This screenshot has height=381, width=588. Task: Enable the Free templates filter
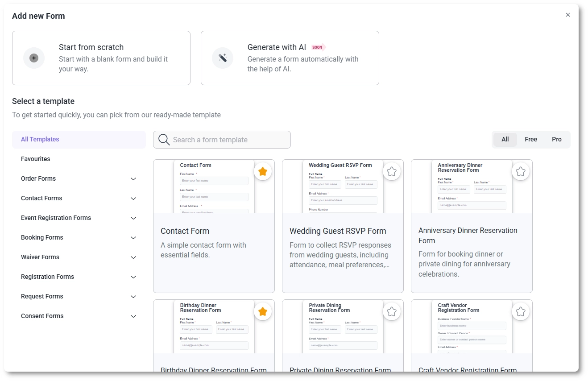531,139
